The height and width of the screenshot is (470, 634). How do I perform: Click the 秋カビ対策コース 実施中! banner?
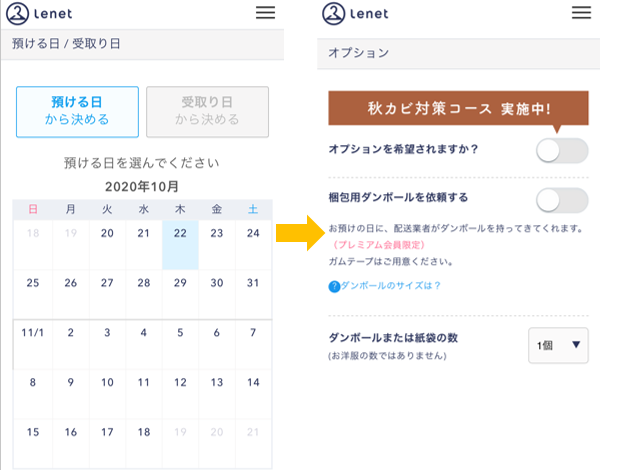[x=458, y=108]
